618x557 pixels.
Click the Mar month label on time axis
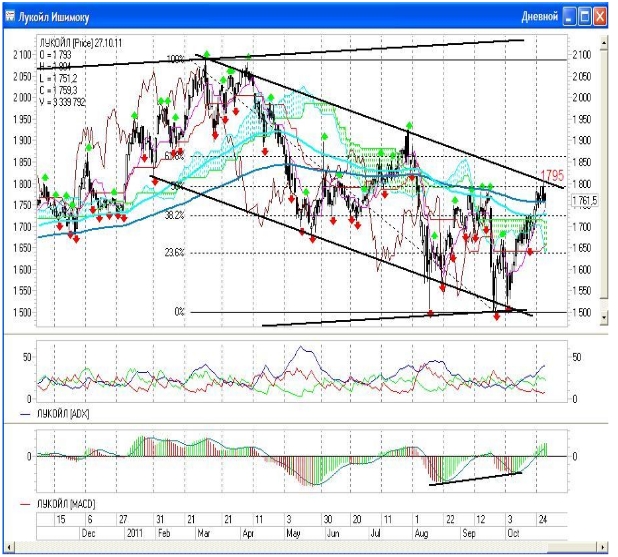(x=204, y=533)
